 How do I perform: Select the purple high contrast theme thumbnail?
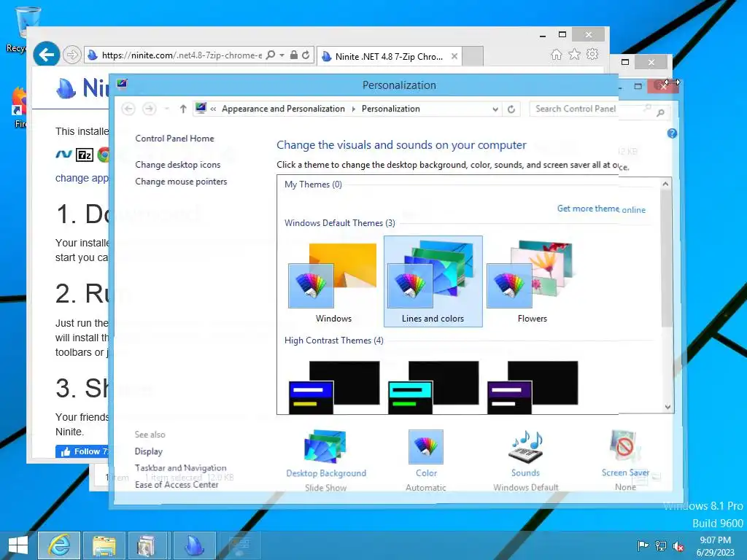click(x=532, y=386)
